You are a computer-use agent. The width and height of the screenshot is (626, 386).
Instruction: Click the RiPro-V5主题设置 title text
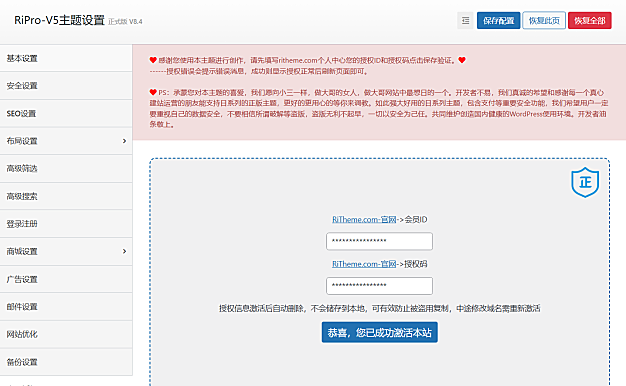point(59,20)
